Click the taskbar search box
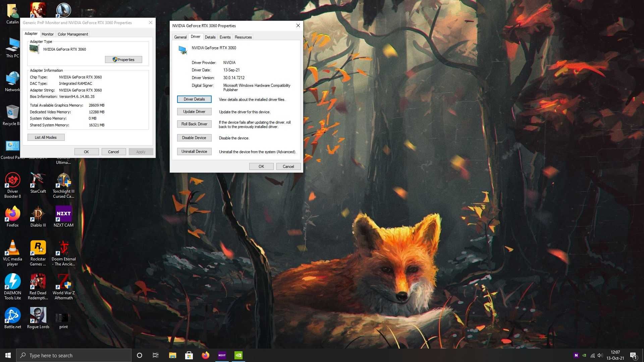The image size is (644, 362). point(74,355)
